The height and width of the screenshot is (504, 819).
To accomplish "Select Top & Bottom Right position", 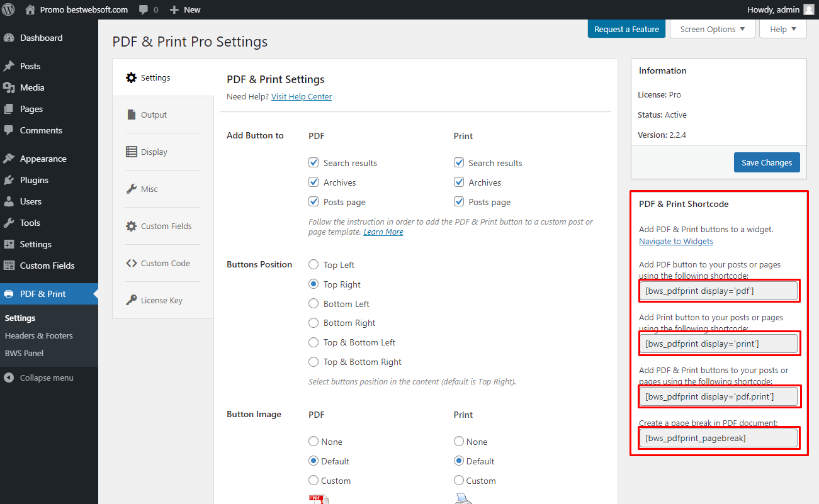I will coord(313,362).
